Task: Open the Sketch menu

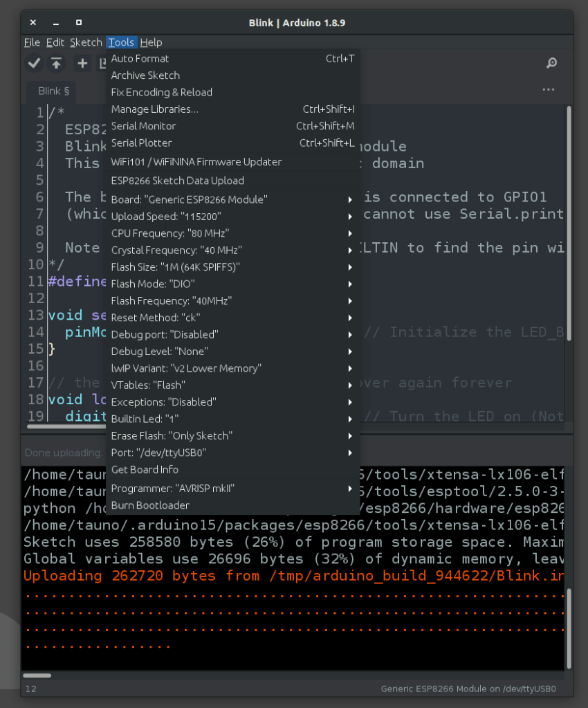Action: tap(86, 42)
